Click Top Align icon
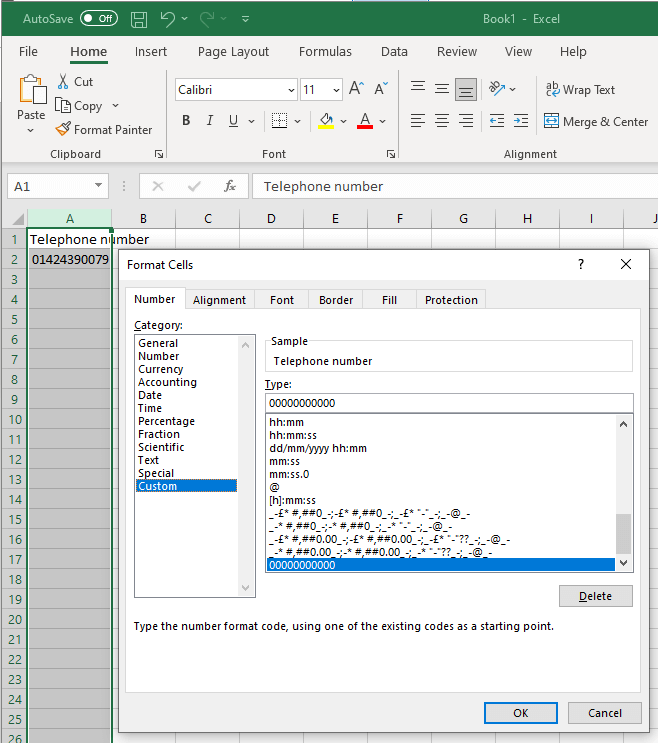This screenshot has height=743, width=658. coord(418,88)
